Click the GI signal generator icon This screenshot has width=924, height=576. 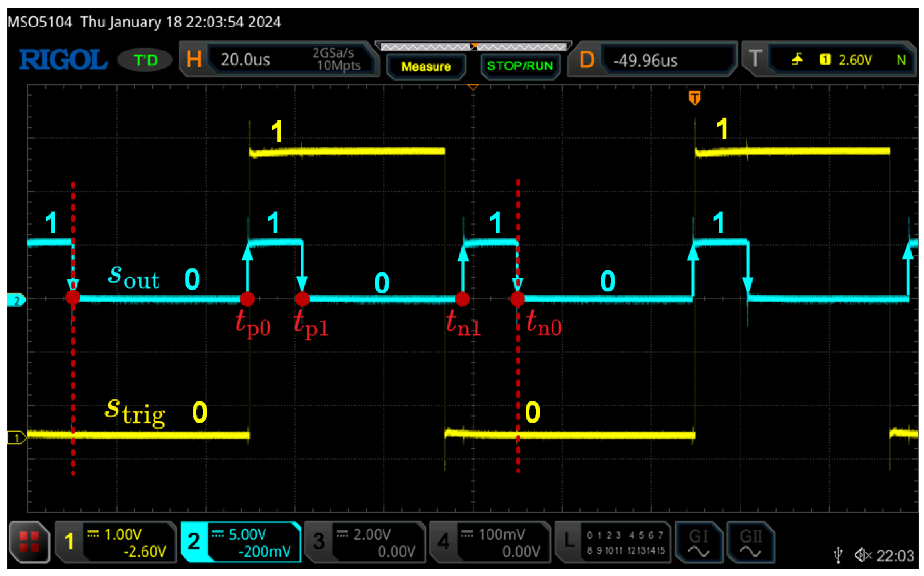[699, 542]
